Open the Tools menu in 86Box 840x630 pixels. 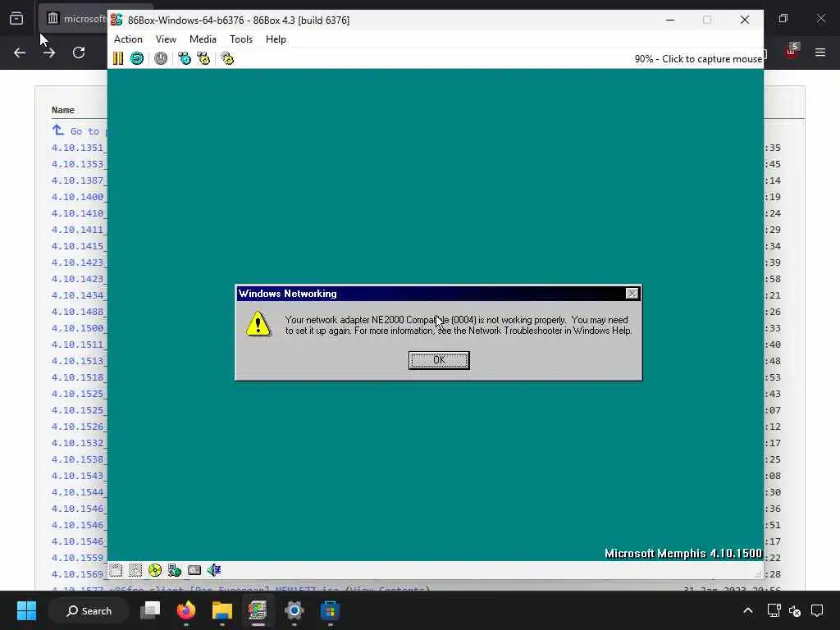pyautogui.click(x=240, y=39)
